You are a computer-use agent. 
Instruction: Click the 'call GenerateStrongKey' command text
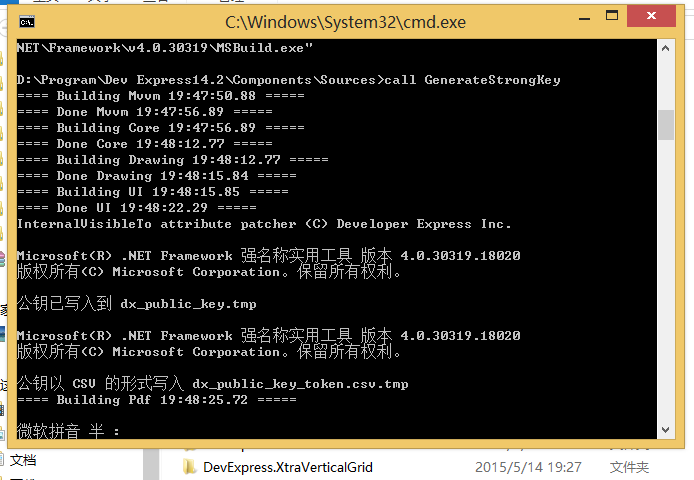coord(472,80)
